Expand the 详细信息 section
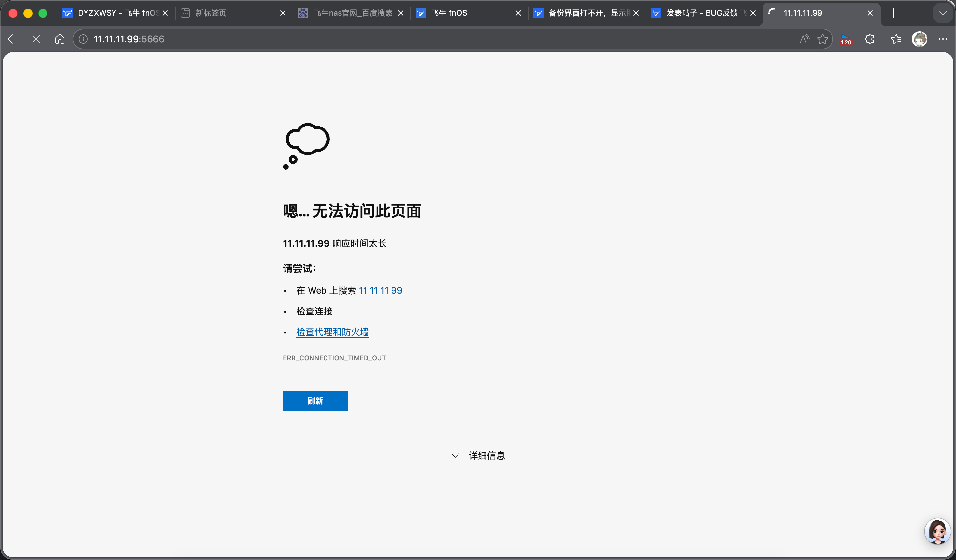The width and height of the screenshot is (956, 560). pyautogui.click(x=479, y=455)
